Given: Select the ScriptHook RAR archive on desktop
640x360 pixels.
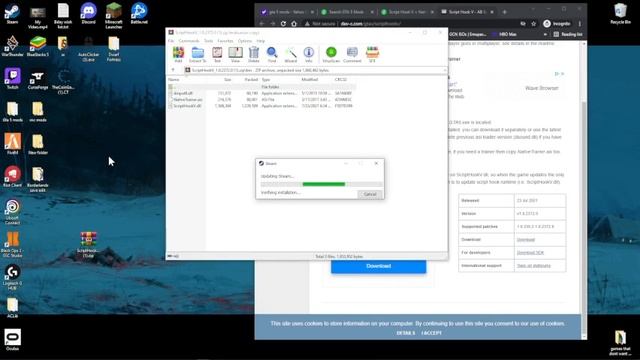Looking at the screenshot, I should click(89, 244).
